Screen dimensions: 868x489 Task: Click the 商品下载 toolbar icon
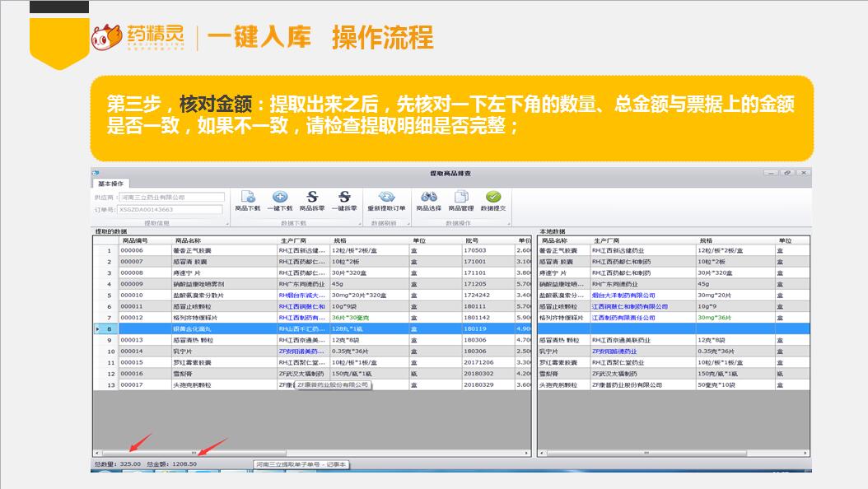[247, 198]
